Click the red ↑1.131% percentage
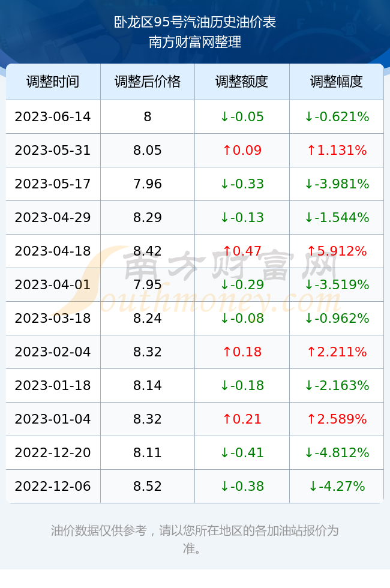 [337, 151]
